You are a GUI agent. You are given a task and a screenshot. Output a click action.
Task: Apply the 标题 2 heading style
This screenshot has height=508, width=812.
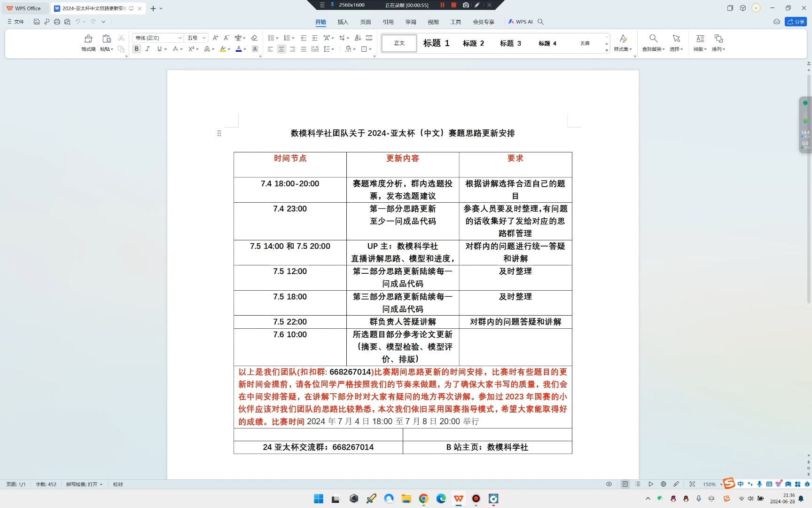(x=473, y=43)
